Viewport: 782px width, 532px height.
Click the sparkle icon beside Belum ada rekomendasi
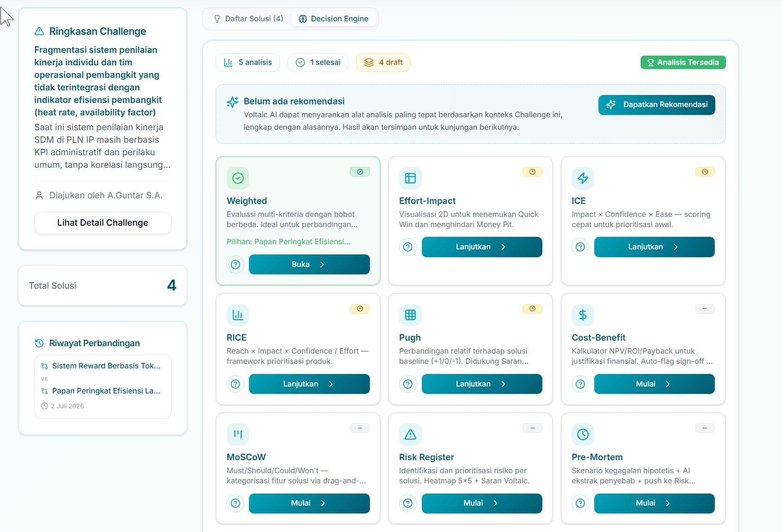tap(232, 102)
